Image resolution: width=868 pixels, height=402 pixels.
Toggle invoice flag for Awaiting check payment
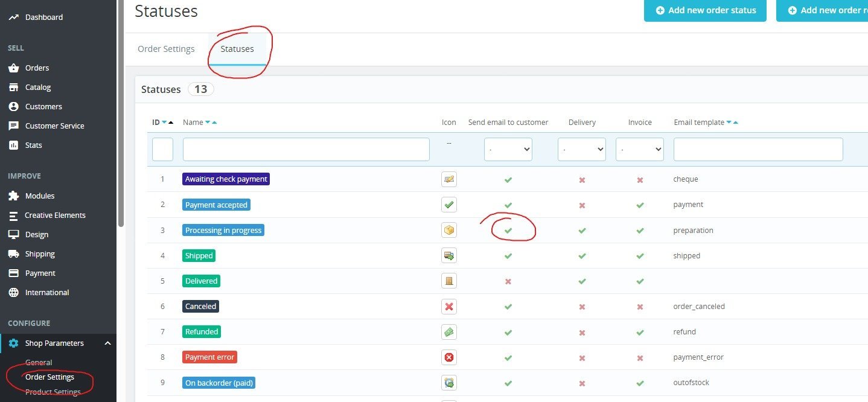point(640,180)
